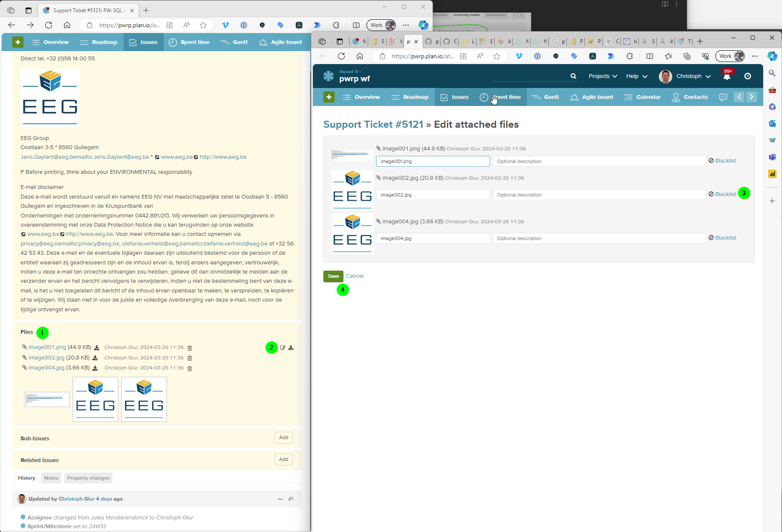The image size is (782, 532).
Task: Open Gantt tab in left window
Action: [234, 42]
